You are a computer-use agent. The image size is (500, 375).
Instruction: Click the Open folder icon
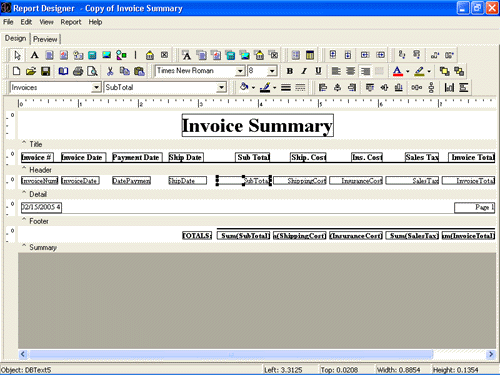tap(31, 71)
